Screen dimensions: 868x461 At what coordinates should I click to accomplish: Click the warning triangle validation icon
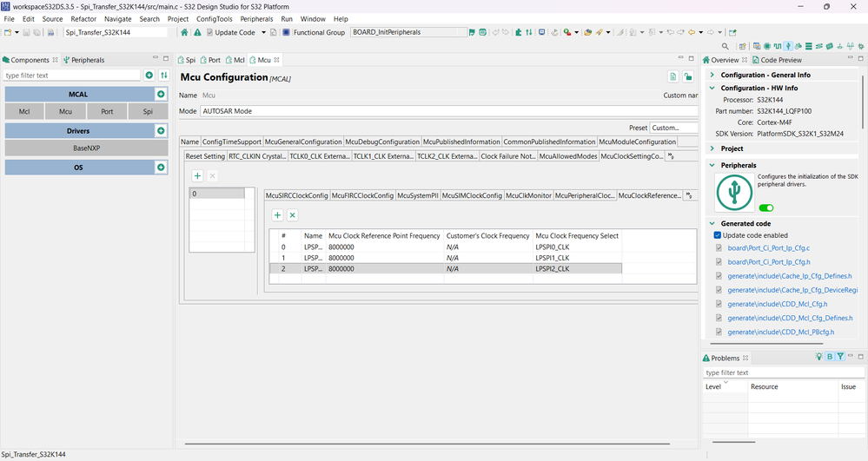point(197,32)
